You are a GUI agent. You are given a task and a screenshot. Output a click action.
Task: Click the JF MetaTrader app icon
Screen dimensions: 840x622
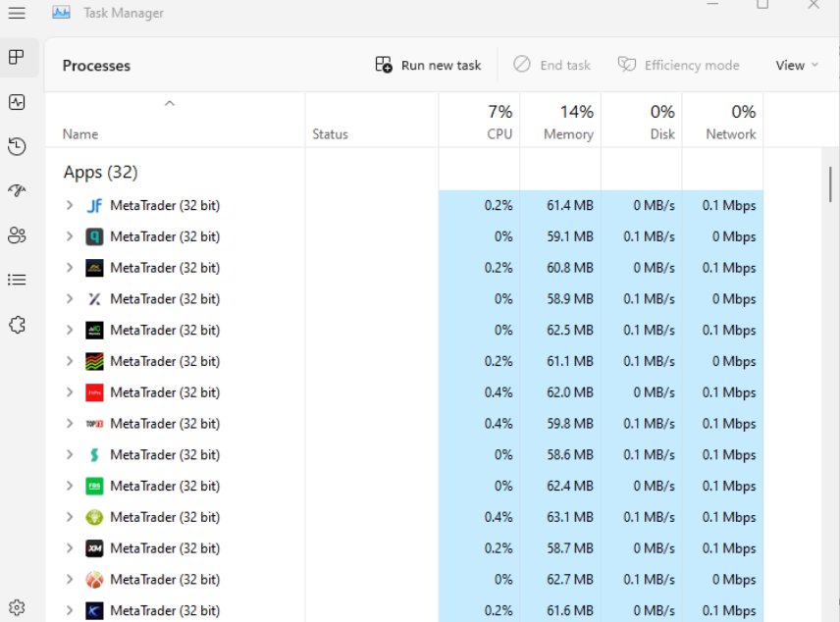[x=94, y=206]
